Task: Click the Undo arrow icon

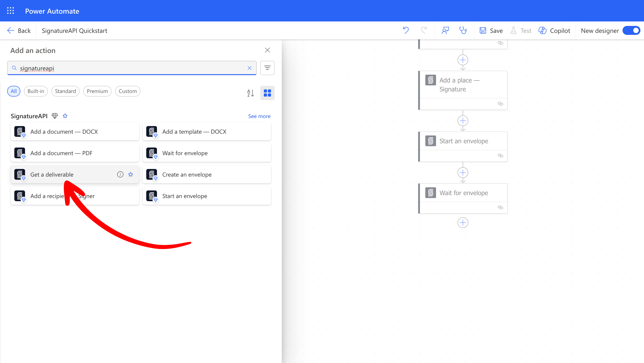Action: tap(406, 30)
